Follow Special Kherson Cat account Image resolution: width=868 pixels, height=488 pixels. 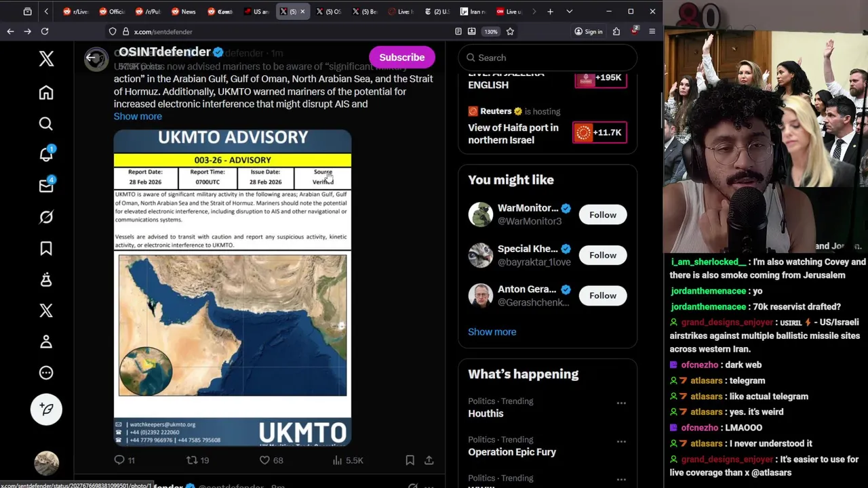pos(603,255)
